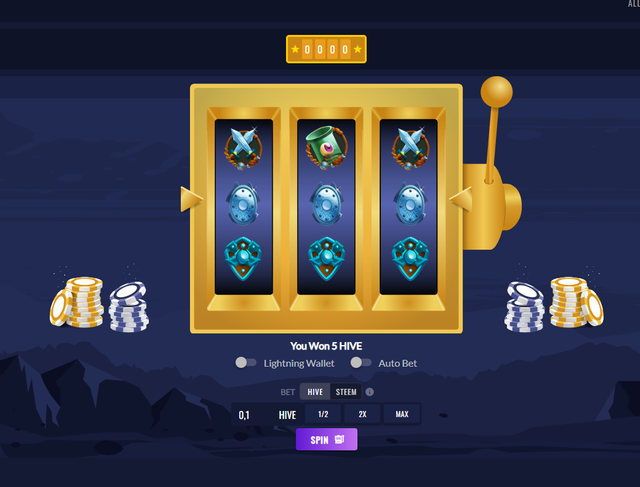Switch to the STEEM currency tab
640x487 pixels.
(x=346, y=392)
